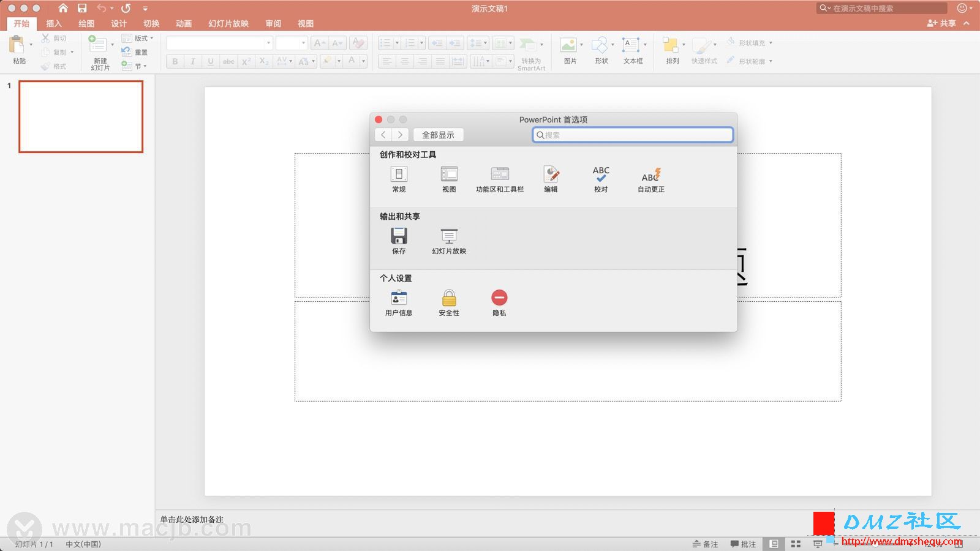Viewport: 980px width, 551px height.
Task: Open the font size combo box
Action: click(x=291, y=43)
